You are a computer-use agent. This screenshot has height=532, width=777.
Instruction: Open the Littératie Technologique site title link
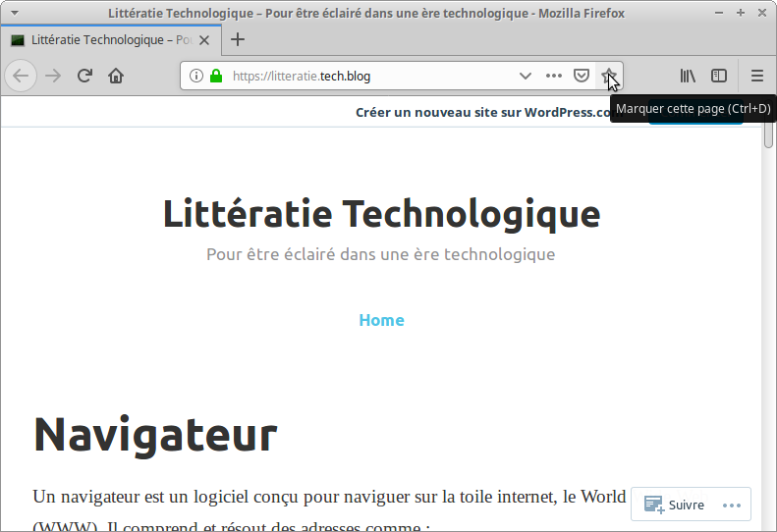pyautogui.click(x=381, y=213)
